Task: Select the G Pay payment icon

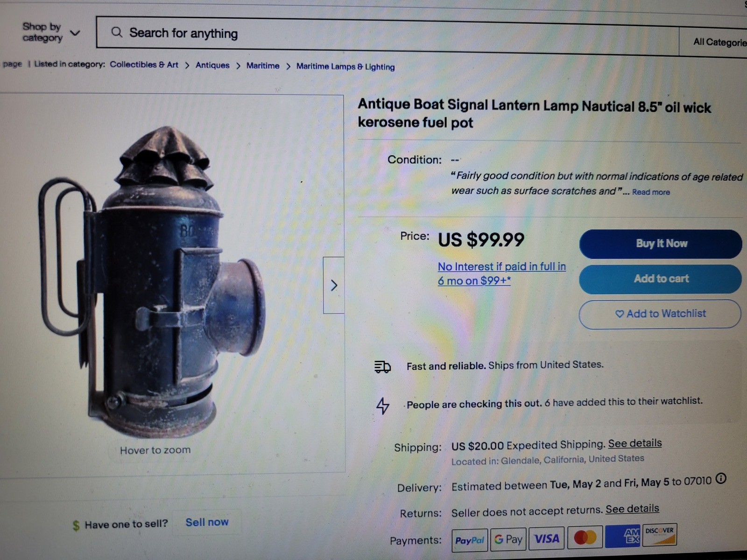Action: [508, 539]
